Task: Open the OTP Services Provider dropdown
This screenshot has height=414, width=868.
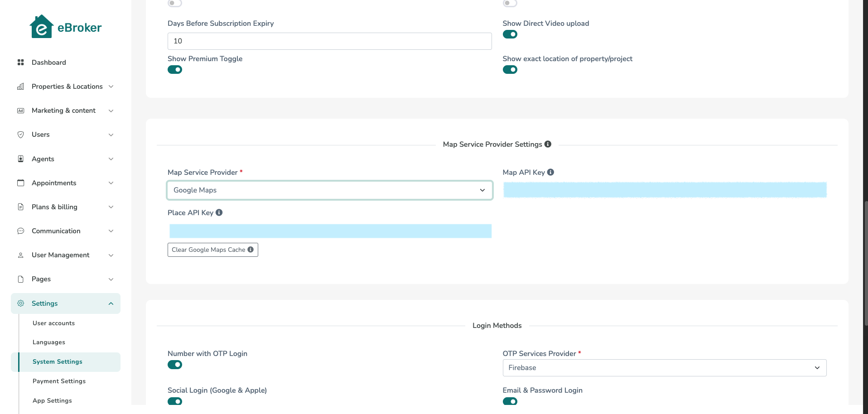Action: [665, 368]
